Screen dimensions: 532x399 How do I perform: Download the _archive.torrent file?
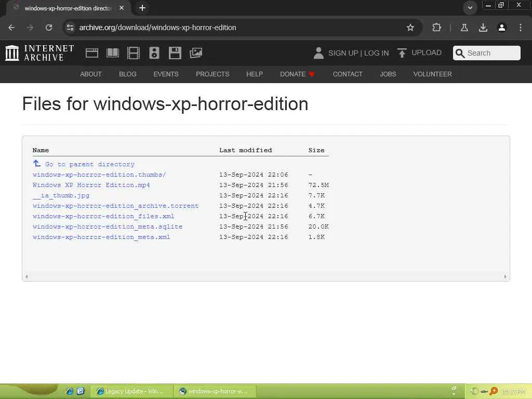[x=116, y=206]
